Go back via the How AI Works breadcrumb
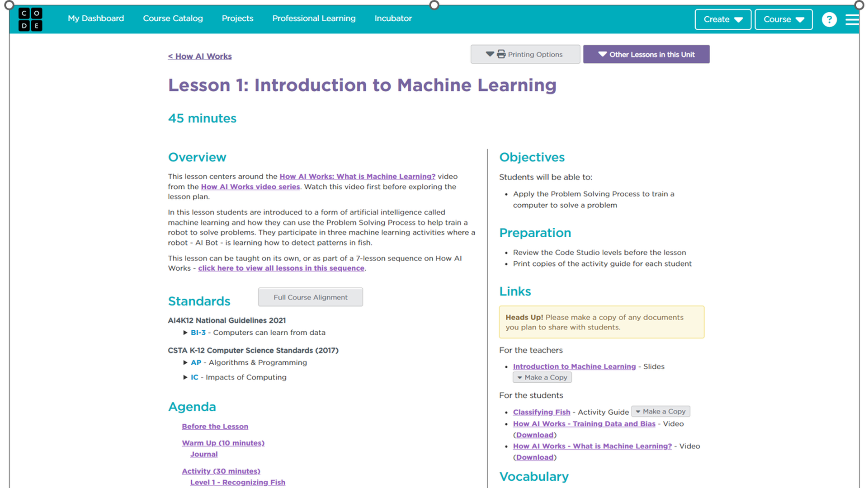 [x=199, y=56]
